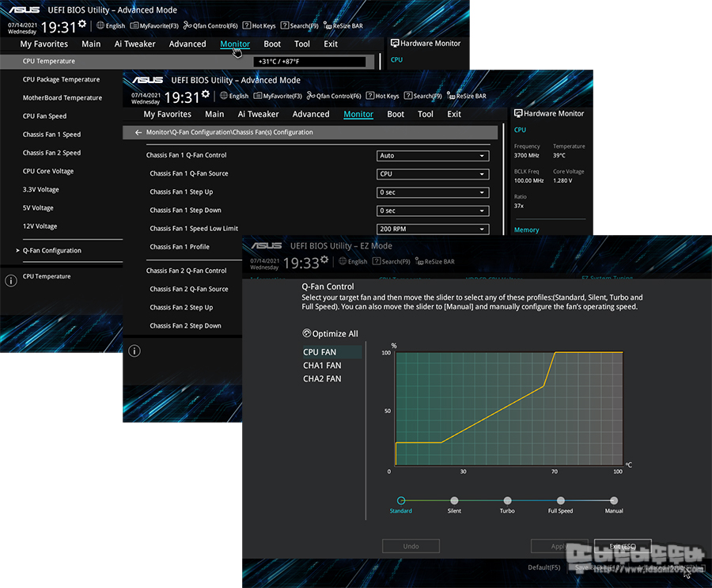Image resolution: width=712 pixels, height=588 pixels.
Task: Open the Tool tab in the Chassis Fan window
Action: [426, 114]
